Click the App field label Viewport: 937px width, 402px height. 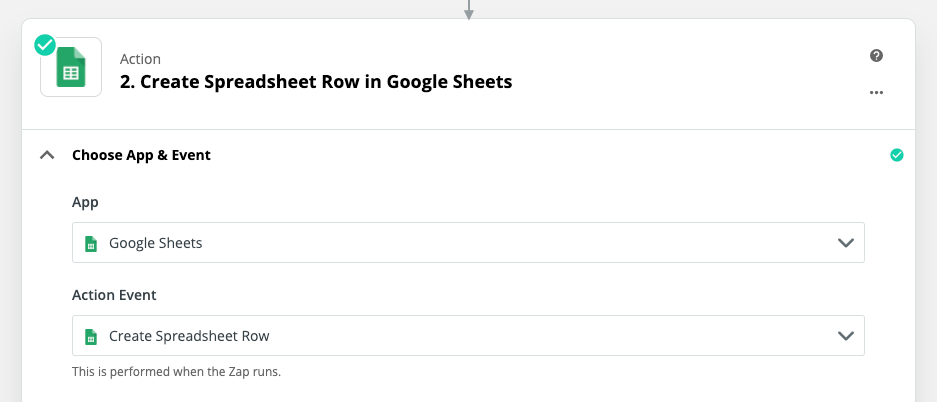click(x=85, y=202)
